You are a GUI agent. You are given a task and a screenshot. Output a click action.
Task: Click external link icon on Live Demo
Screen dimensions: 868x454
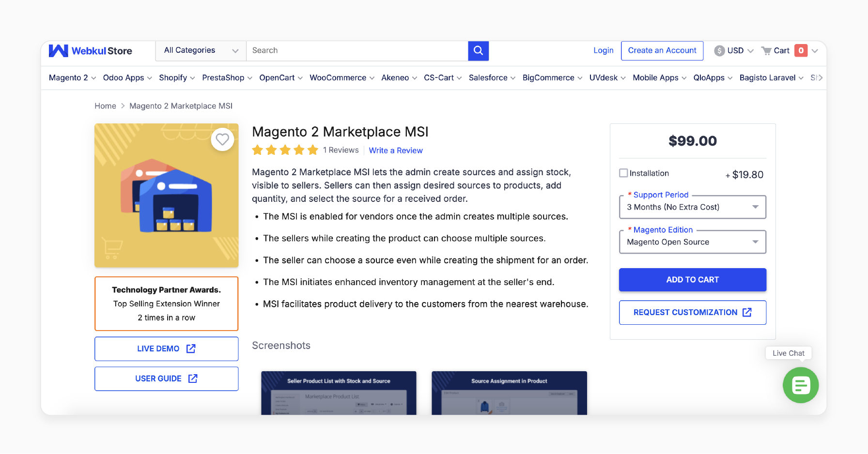[191, 348]
